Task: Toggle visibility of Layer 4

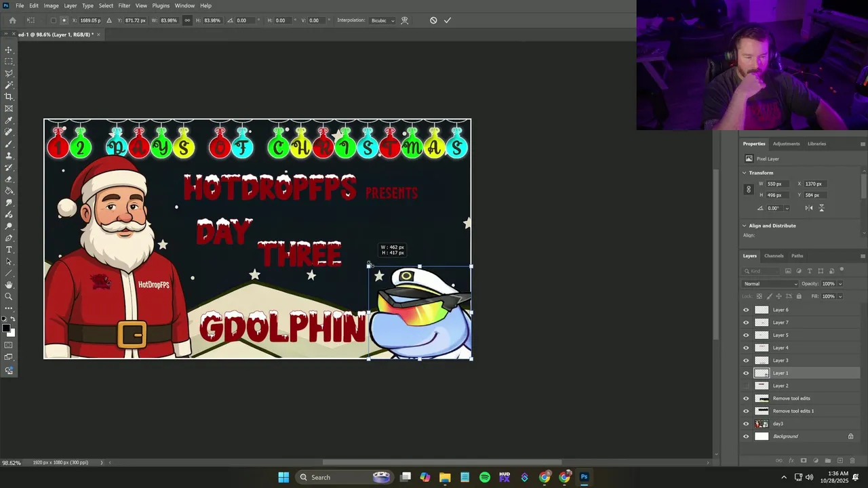Action: tap(746, 348)
